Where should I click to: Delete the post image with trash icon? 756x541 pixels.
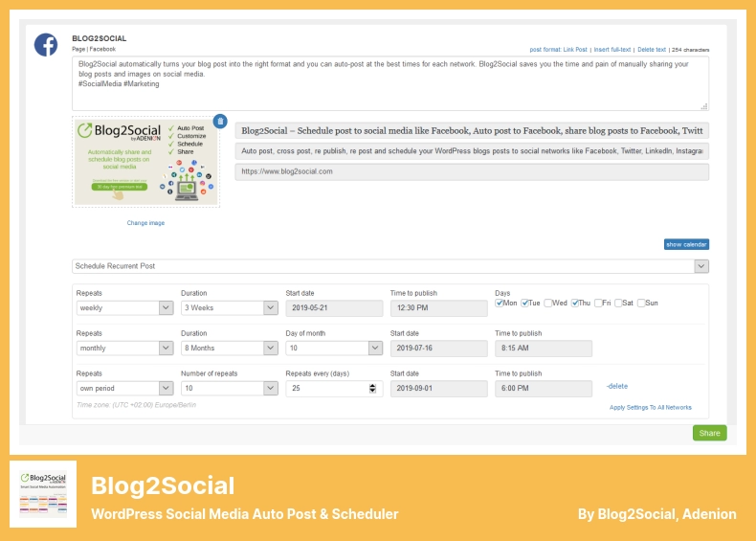220,122
